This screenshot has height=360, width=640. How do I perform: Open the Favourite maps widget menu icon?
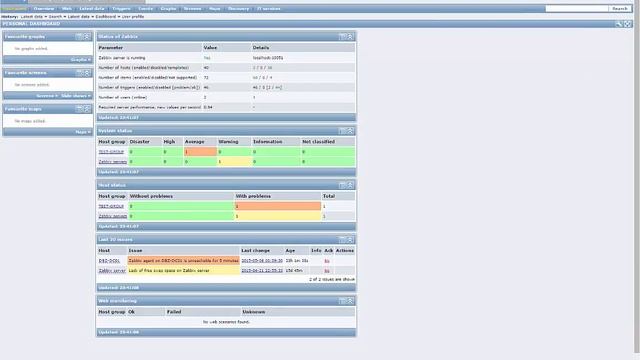(x=79, y=109)
